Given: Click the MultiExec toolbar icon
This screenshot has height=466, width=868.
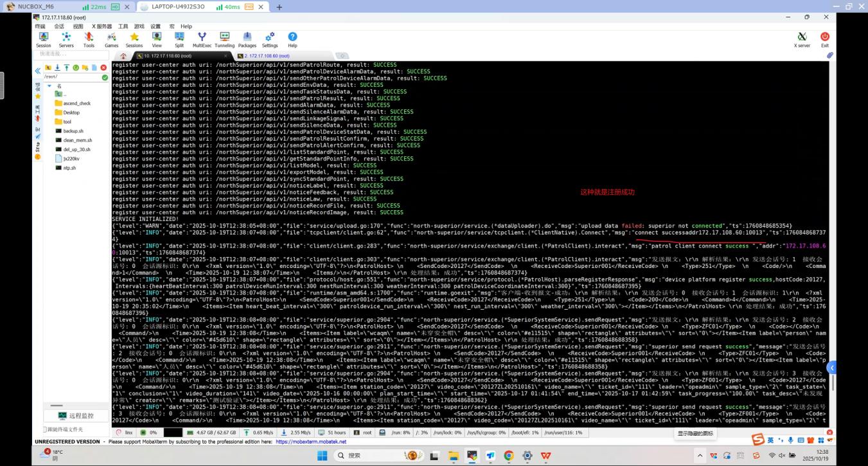Looking at the screenshot, I should 202,40.
